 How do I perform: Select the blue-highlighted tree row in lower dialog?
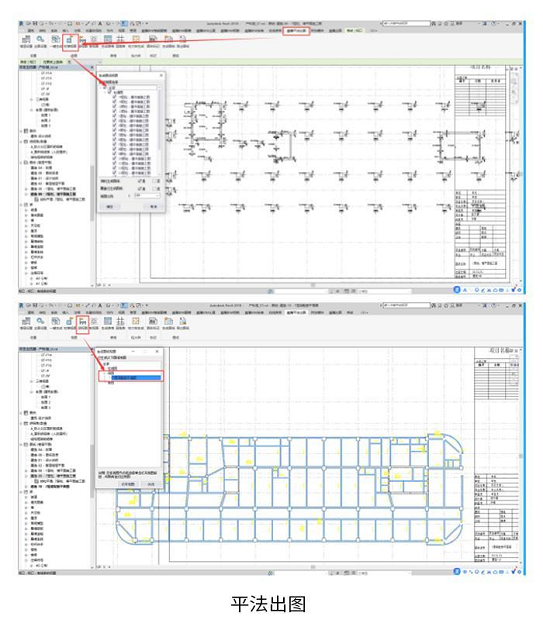point(136,378)
